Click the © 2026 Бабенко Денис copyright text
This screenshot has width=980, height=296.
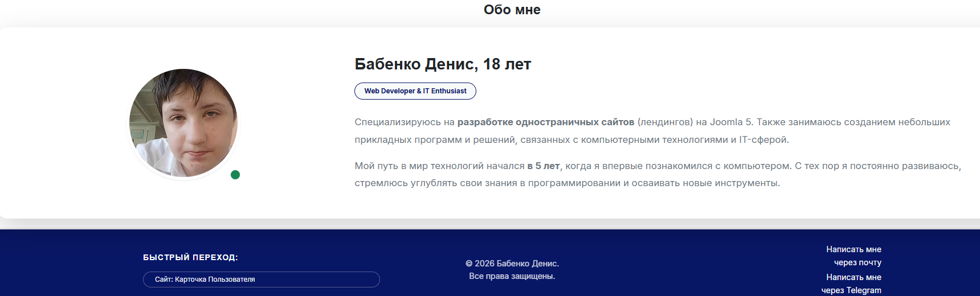pyautogui.click(x=512, y=264)
